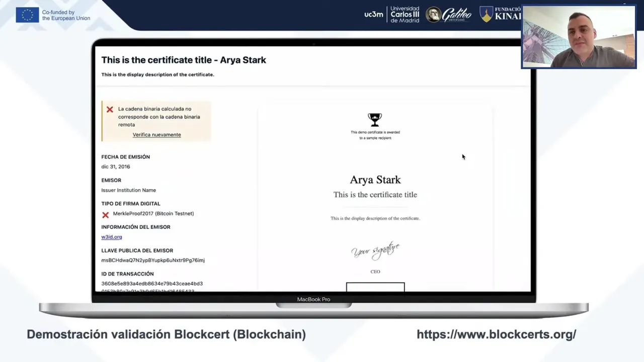Screen dimensions: 644x362
Task: Click the "Verifica nuevamente" link
Action: (156, 135)
